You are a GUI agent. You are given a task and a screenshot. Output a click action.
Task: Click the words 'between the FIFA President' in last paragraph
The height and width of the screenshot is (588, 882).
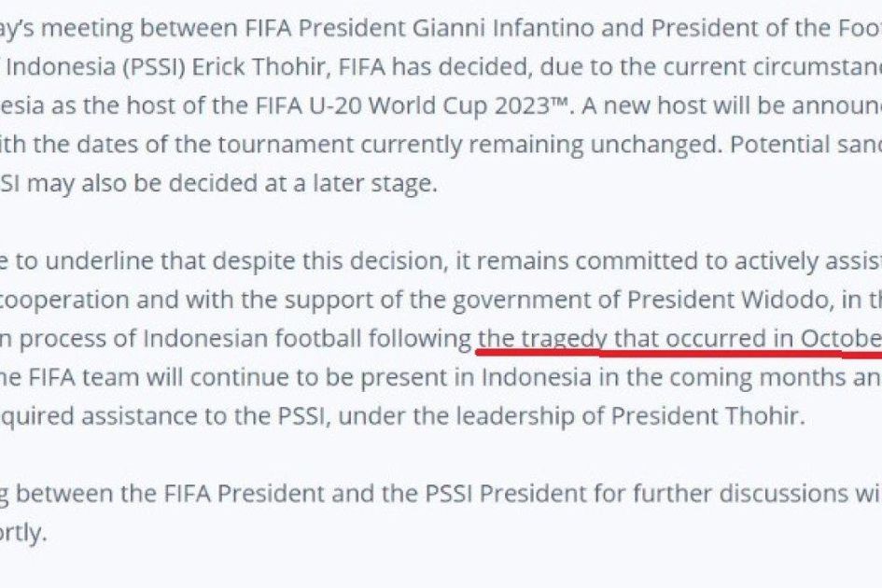pyautogui.click(x=170, y=494)
